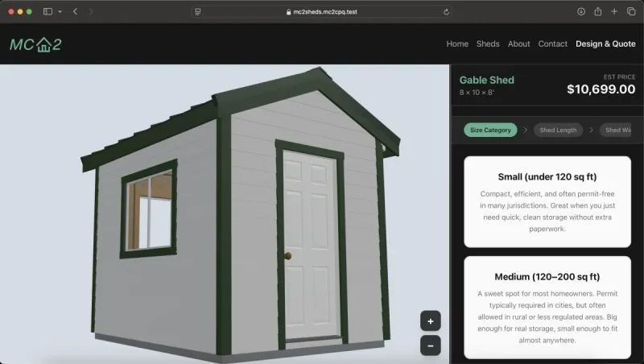Click the 8 × 10 × 8' dimensions text
The height and width of the screenshot is (364, 644).
477,93
